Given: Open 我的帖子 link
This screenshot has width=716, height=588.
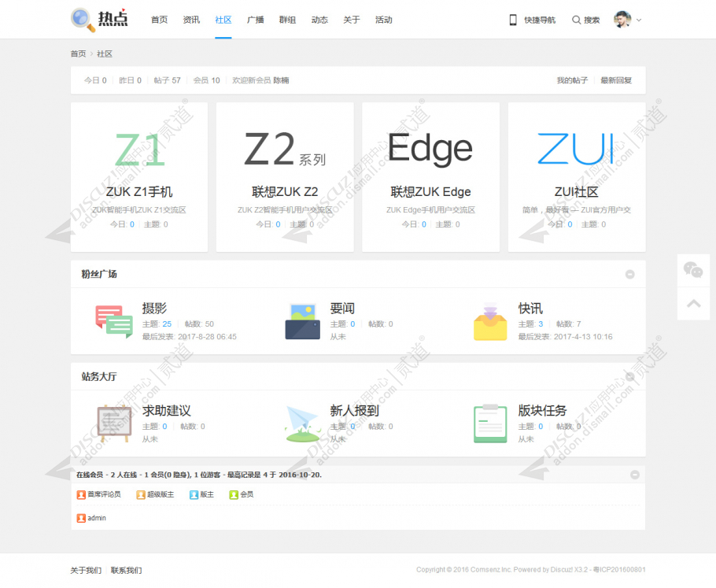Looking at the screenshot, I should [572, 80].
